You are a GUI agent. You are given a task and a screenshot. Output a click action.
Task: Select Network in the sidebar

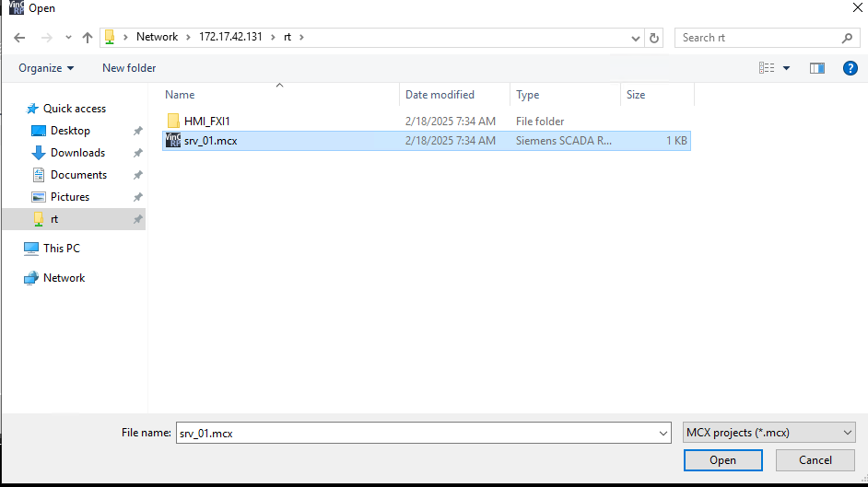pos(64,278)
